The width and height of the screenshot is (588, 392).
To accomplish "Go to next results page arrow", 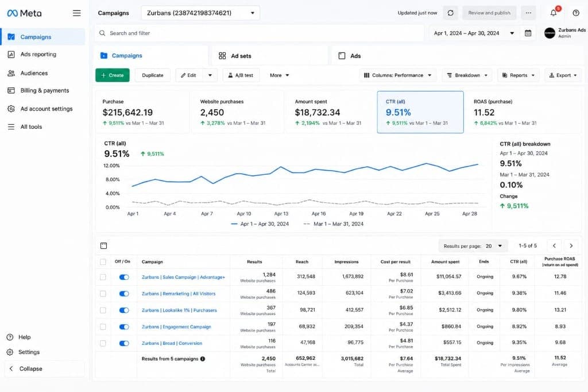I will click(571, 245).
